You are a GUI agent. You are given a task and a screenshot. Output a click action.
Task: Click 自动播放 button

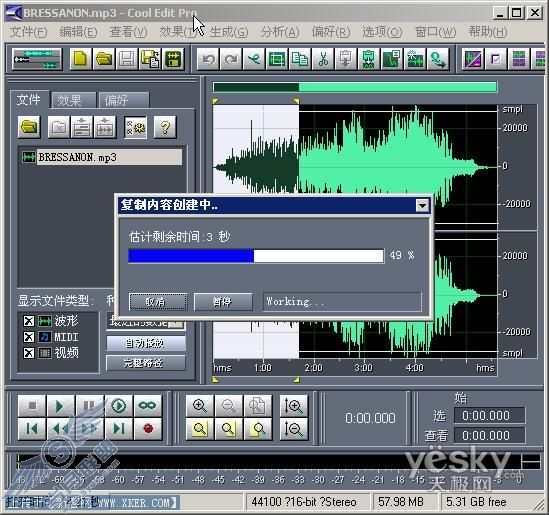[x=146, y=343]
